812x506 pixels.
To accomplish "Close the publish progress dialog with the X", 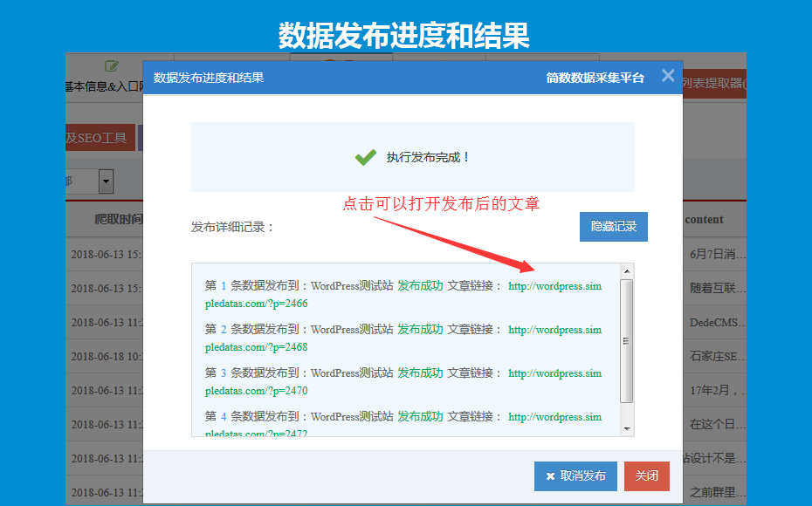I will point(668,76).
